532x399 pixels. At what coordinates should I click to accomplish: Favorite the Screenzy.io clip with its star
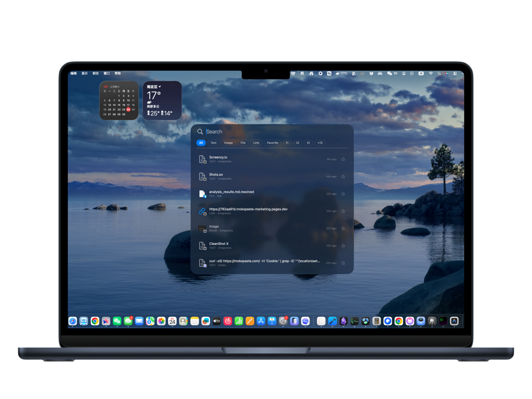[343, 159]
